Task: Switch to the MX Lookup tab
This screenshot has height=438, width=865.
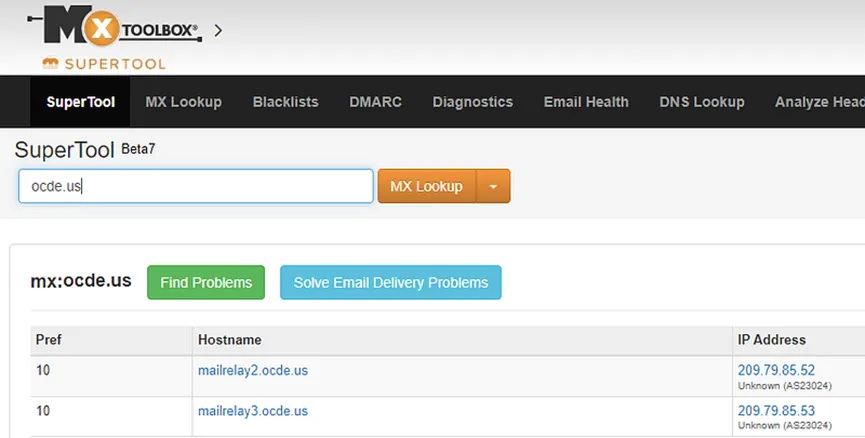Action: point(184,102)
